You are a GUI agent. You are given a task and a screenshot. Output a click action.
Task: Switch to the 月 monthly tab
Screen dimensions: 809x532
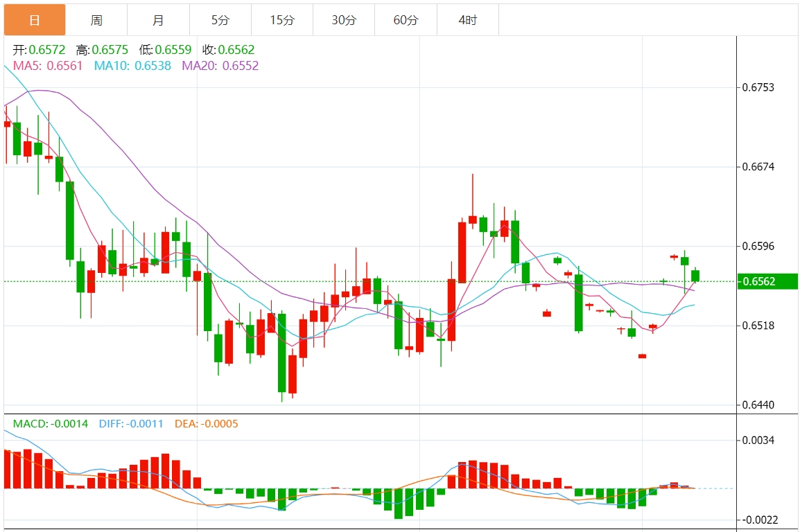(x=158, y=20)
